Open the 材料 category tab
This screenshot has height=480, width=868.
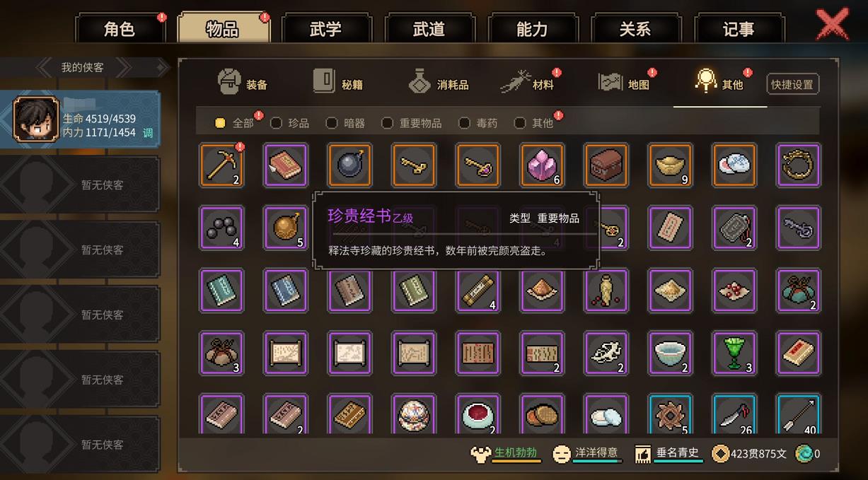[x=533, y=83]
